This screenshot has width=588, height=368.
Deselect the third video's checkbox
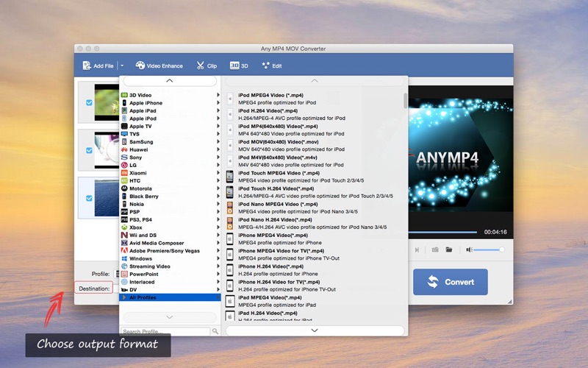point(90,198)
